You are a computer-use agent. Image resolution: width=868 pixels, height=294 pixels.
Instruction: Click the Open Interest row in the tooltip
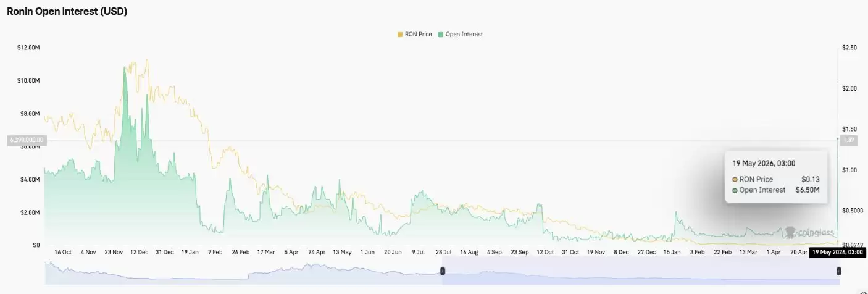pos(776,190)
